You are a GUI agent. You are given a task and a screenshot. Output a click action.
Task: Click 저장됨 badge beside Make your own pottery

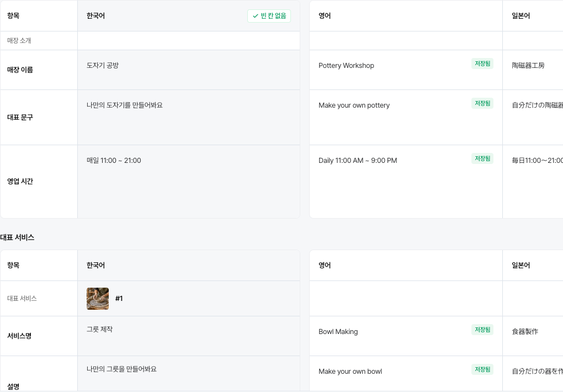(482, 103)
